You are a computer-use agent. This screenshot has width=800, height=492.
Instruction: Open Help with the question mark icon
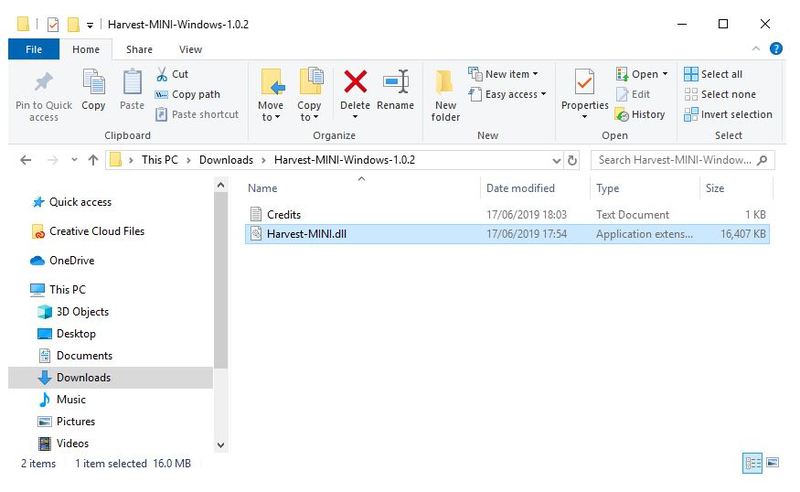pos(776,48)
